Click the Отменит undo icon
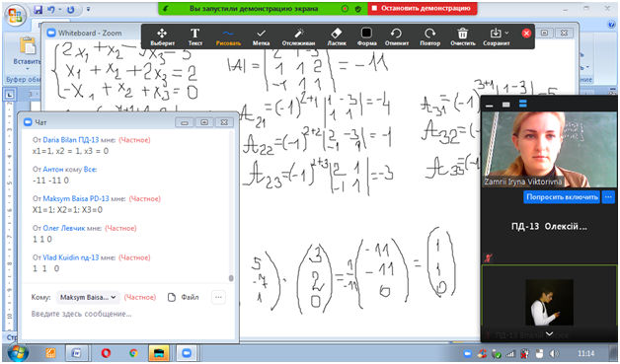Screen dimensions: 620x364 [396, 36]
